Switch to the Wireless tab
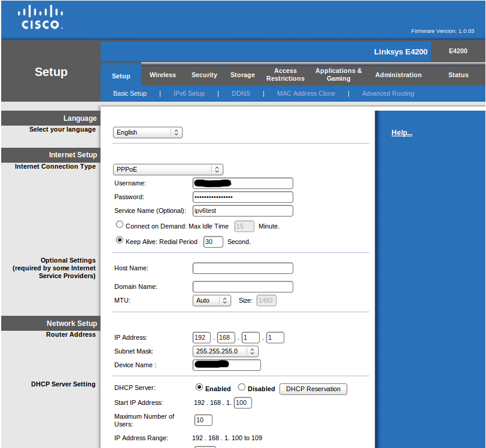This screenshot has width=486, height=448. click(162, 75)
